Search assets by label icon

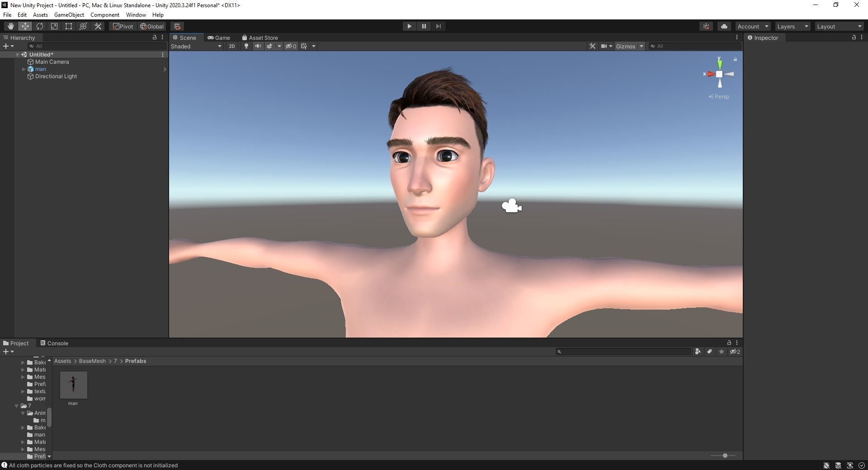pos(709,352)
